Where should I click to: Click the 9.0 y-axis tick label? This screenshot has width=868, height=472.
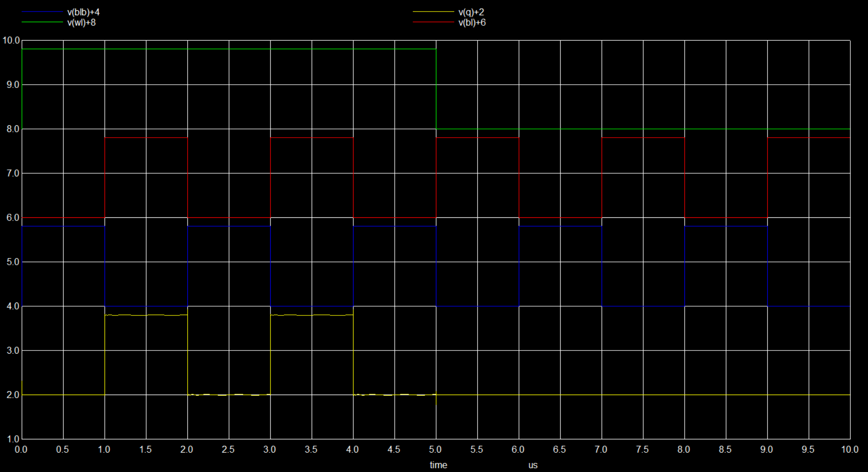[13, 85]
